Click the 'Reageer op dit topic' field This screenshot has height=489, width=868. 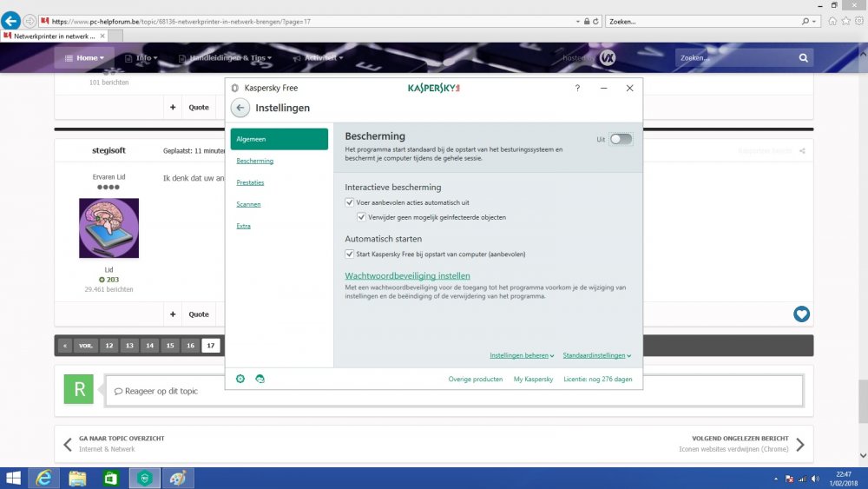tap(454, 391)
